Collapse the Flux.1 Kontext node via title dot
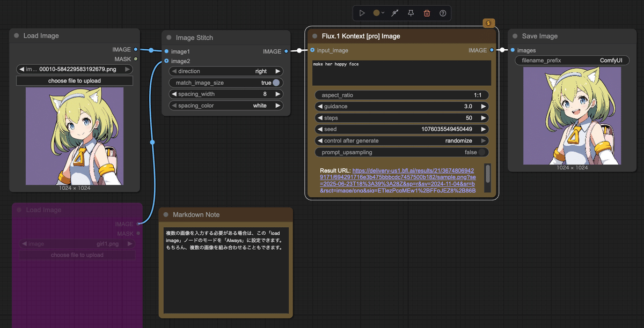The image size is (644, 328). pyautogui.click(x=315, y=36)
